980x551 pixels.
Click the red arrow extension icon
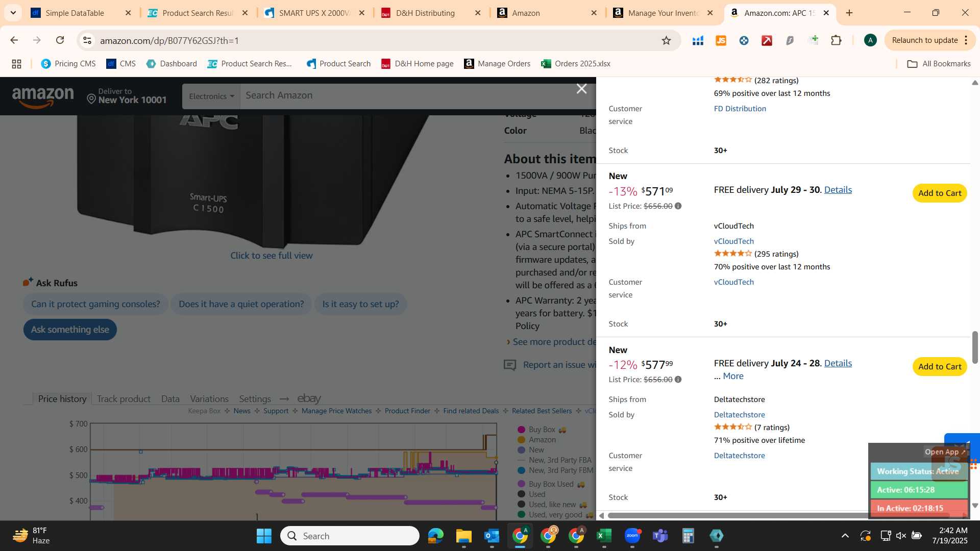click(767, 40)
